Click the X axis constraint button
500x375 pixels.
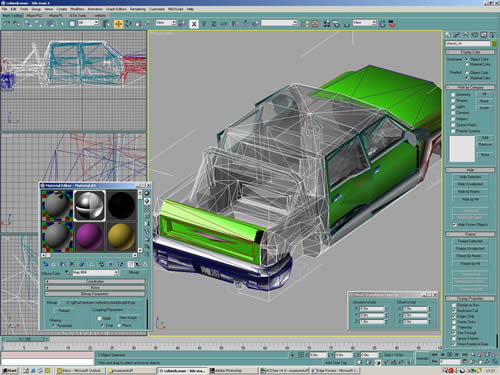point(194,24)
